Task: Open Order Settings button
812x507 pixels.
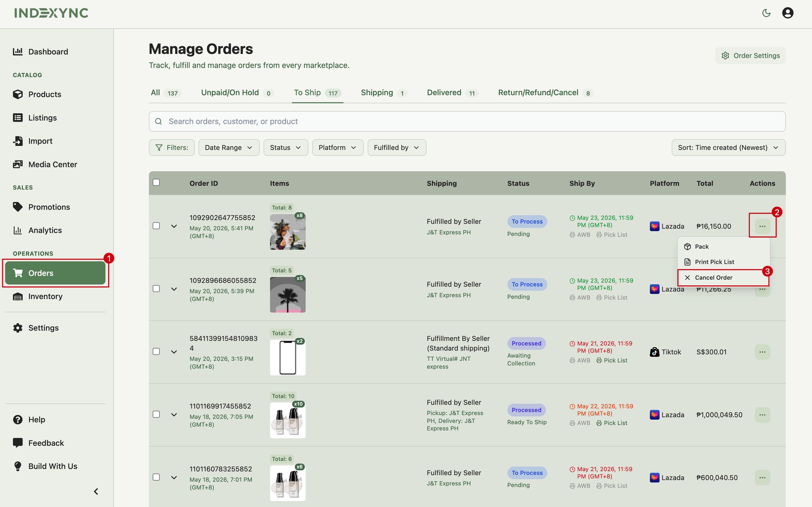Action: point(750,56)
